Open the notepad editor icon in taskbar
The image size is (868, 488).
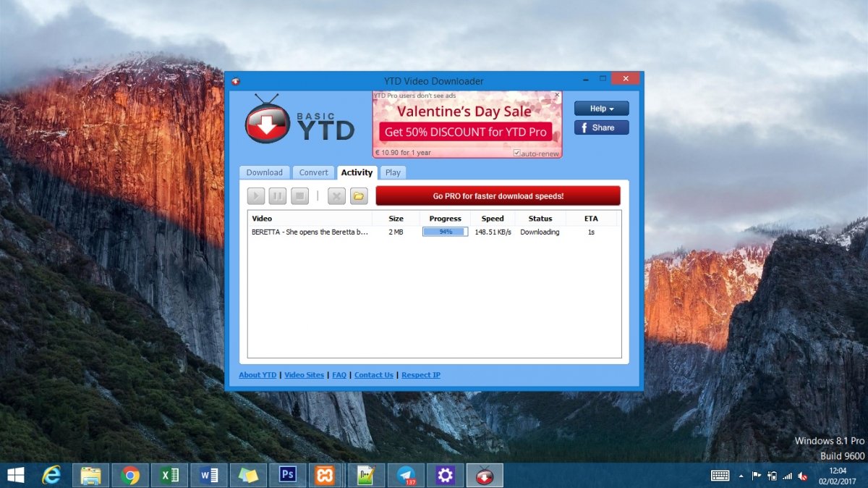[366, 475]
